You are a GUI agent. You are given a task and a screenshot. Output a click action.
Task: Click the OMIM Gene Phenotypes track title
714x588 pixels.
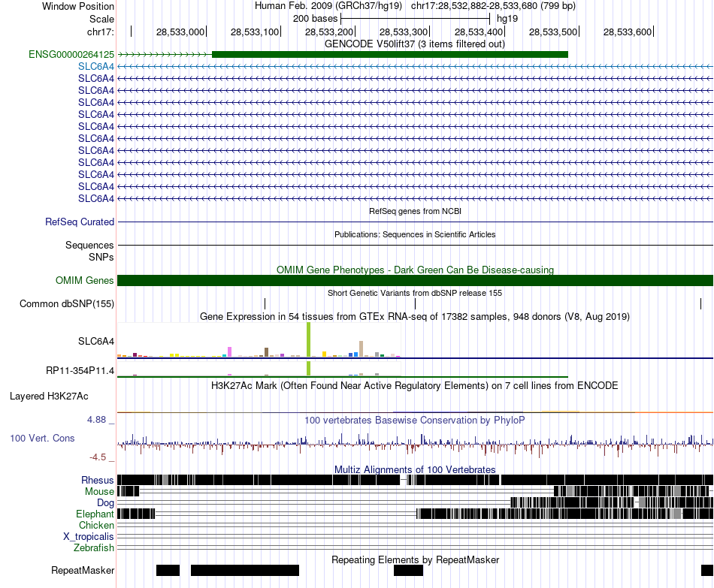(415, 270)
